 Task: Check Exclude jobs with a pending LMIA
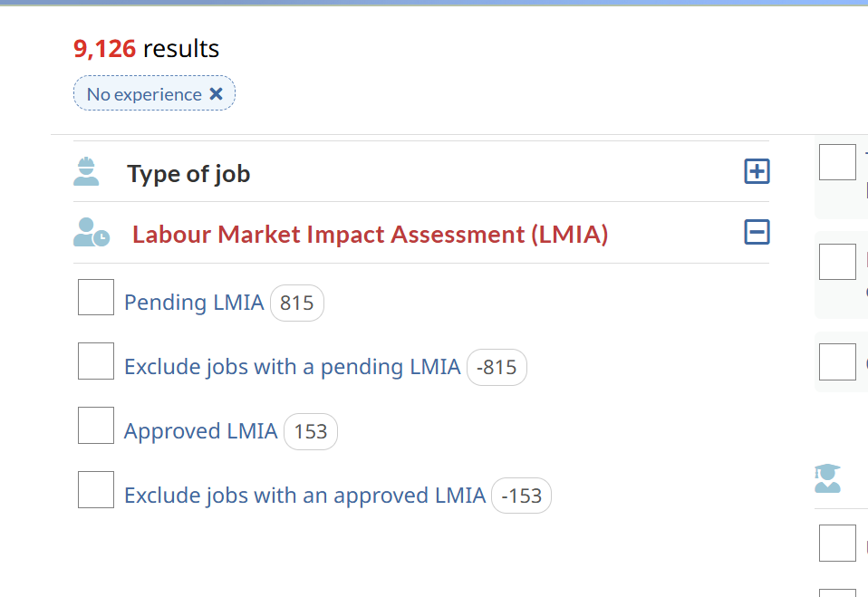96,361
